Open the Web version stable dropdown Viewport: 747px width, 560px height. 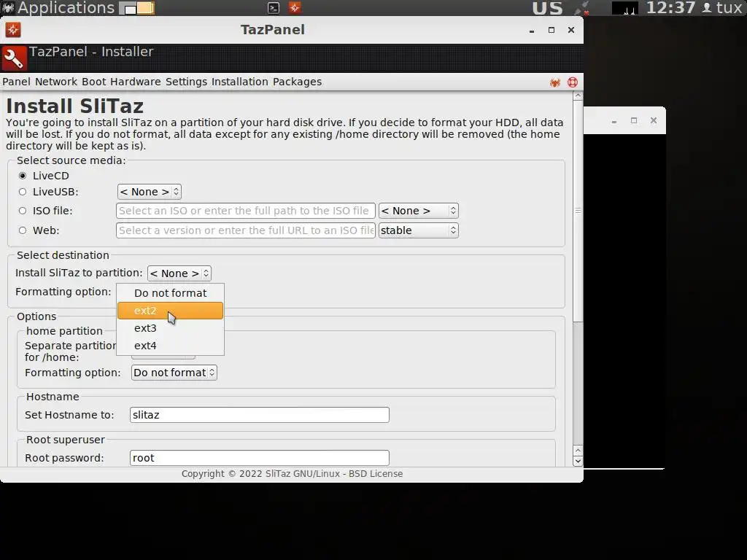click(x=418, y=230)
